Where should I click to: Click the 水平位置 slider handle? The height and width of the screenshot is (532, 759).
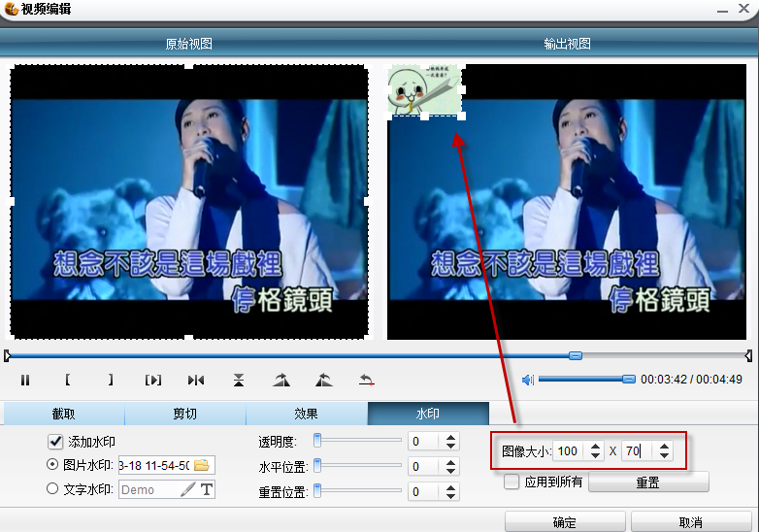coord(317,466)
